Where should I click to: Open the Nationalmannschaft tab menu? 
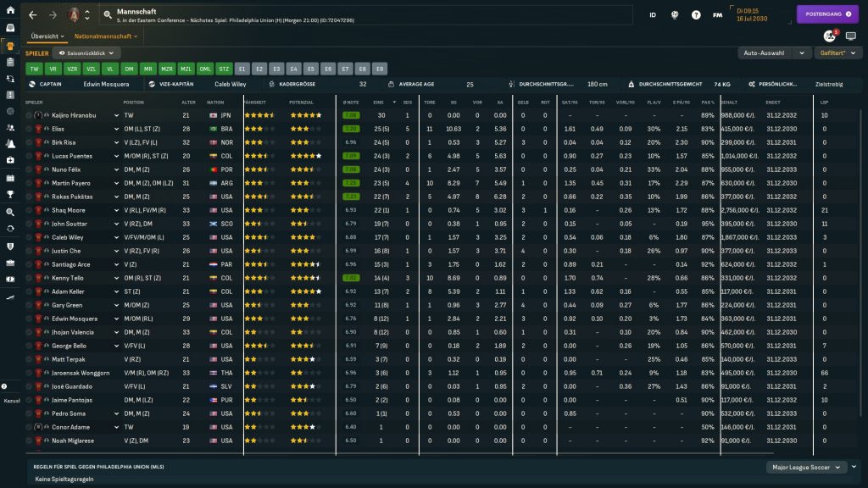coord(105,36)
